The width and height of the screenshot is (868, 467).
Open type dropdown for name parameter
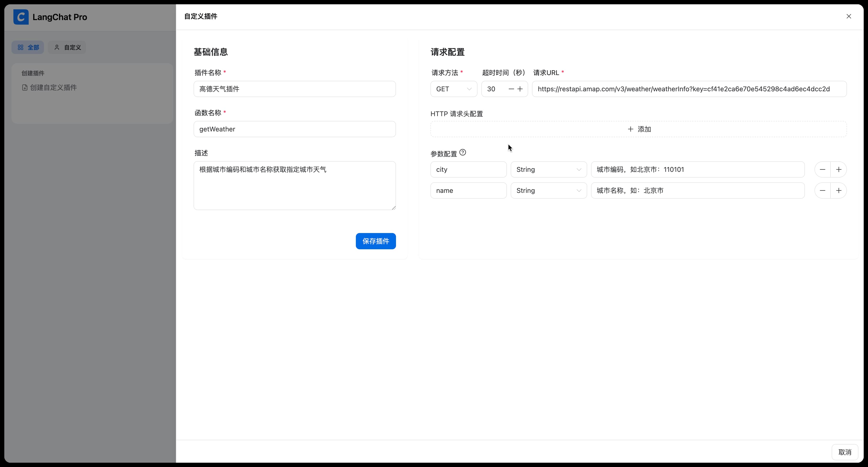[x=548, y=191]
